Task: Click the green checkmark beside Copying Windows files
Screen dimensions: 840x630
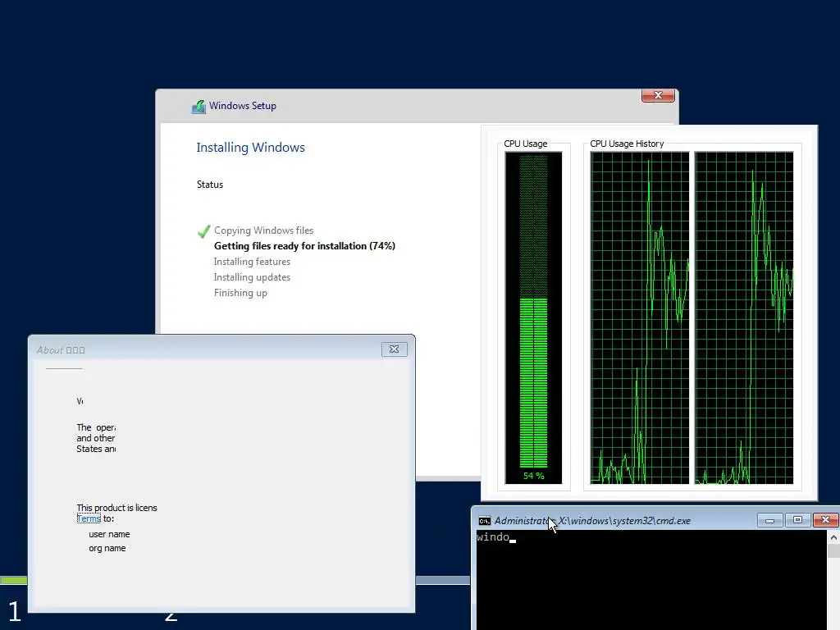Action: (203, 231)
